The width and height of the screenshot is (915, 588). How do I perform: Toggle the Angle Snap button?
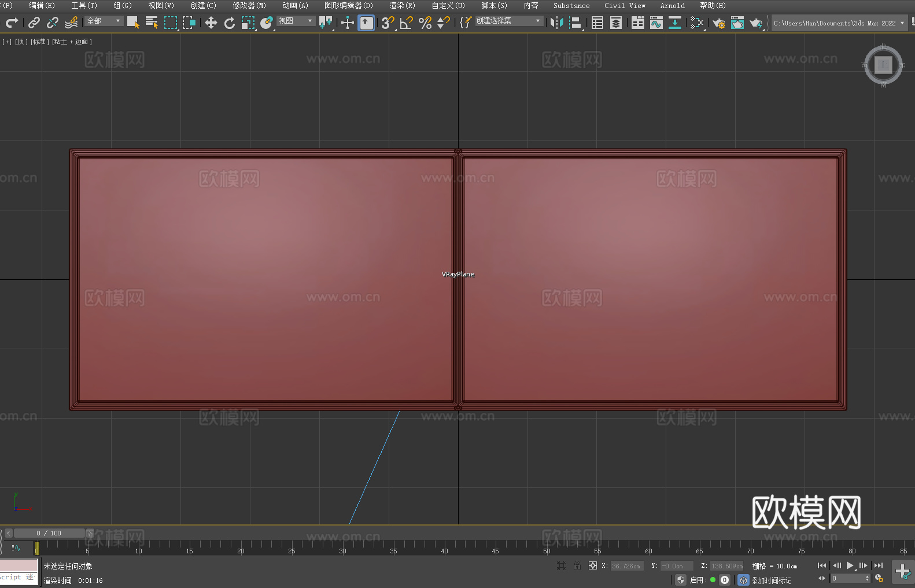(406, 23)
